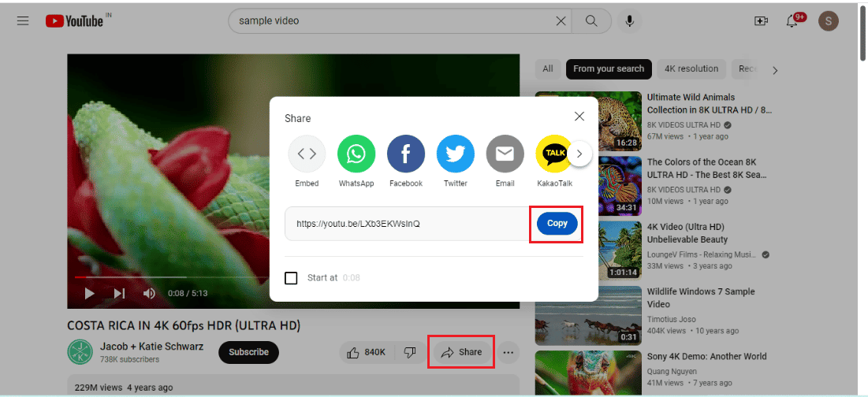Open Jacob + Katie Schwarz channel avatar

coord(80,351)
